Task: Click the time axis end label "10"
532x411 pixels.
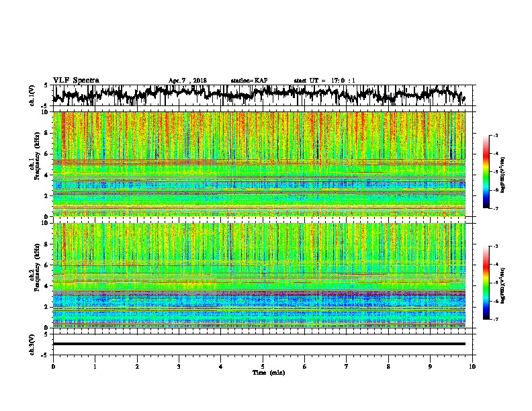Action: click(472, 366)
